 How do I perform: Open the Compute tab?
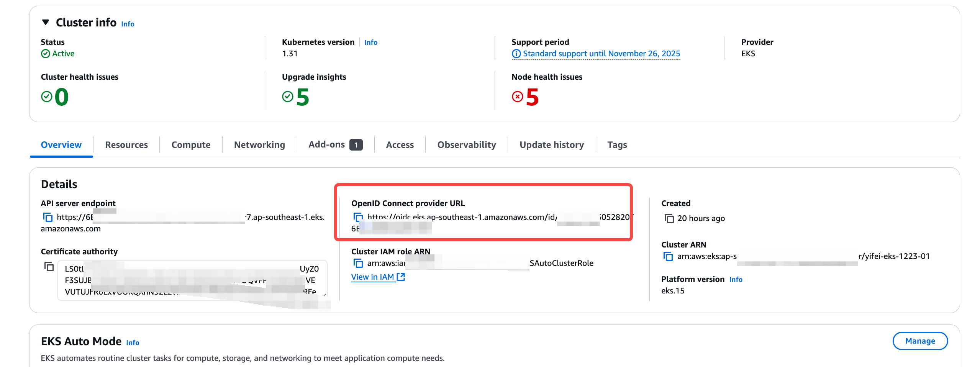pos(191,145)
